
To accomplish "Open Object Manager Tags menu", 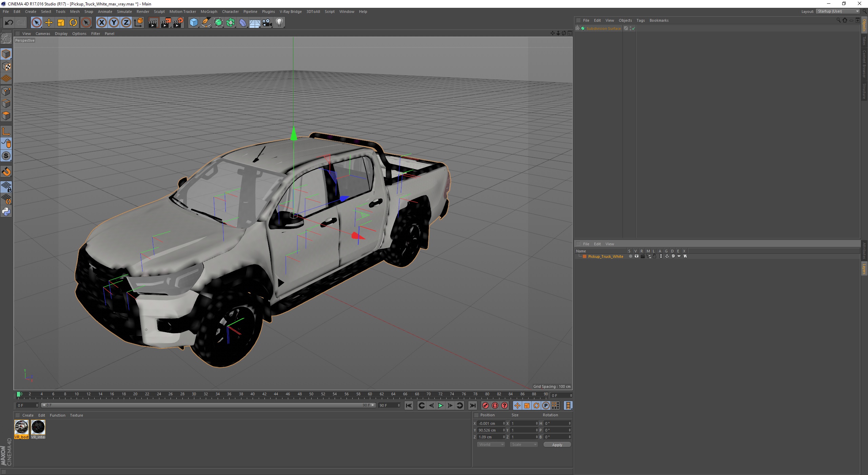I will pyautogui.click(x=640, y=20).
